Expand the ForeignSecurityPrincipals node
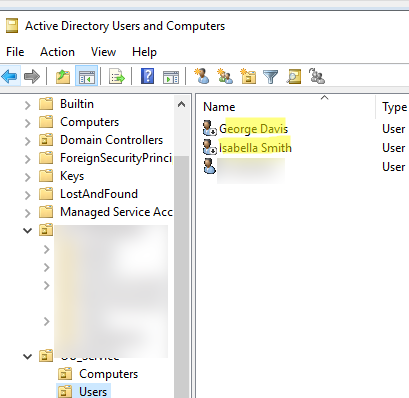The image size is (409, 398). point(28,159)
